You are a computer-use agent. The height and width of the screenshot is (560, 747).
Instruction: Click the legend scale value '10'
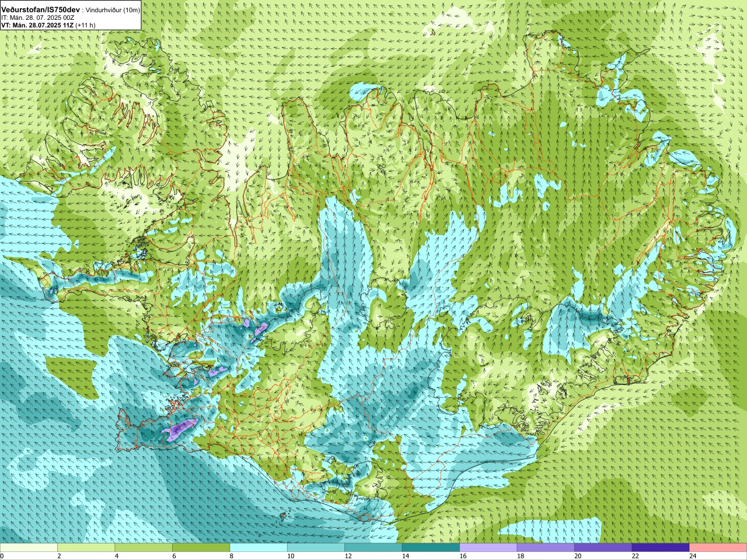coord(290,556)
